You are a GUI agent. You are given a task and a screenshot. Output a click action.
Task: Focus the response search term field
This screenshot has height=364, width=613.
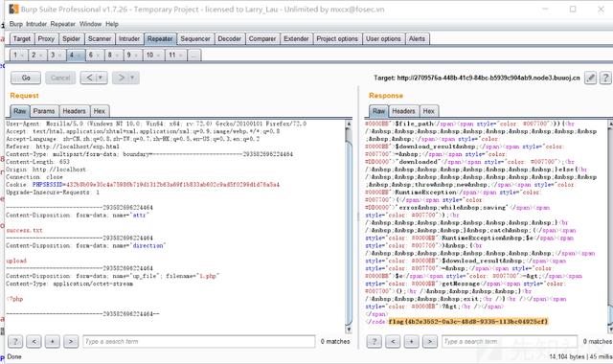pos(510,341)
